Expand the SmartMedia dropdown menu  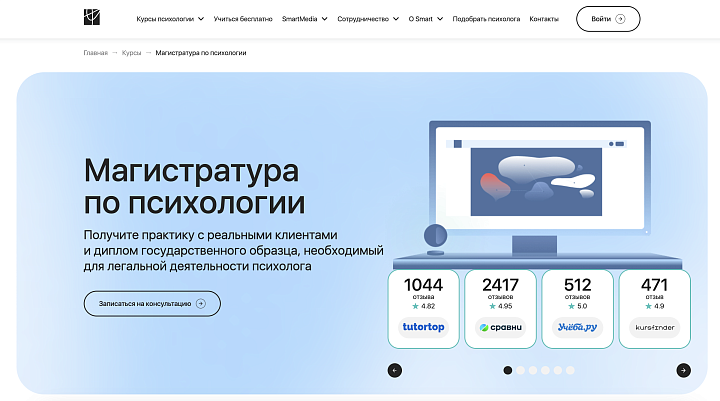pos(306,19)
